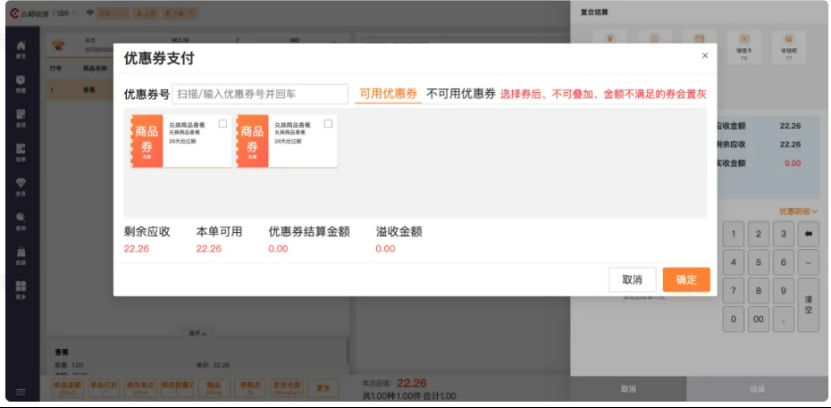Screen dimensions: 831x408
Task: Close the 优惠券支付 dialog with X
Action: click(704, 56)
